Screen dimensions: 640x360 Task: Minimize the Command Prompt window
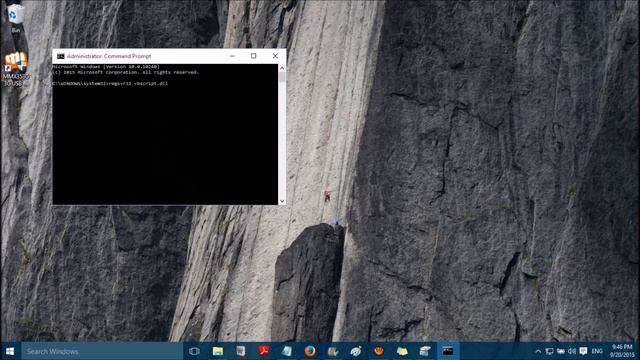coord(232,56)
